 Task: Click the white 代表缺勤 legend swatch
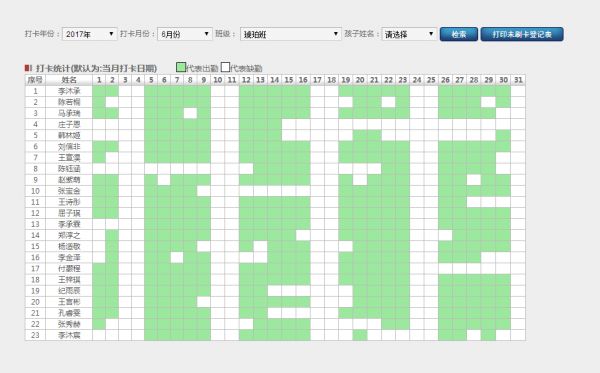pyautogui.click(x=225, y=67)
